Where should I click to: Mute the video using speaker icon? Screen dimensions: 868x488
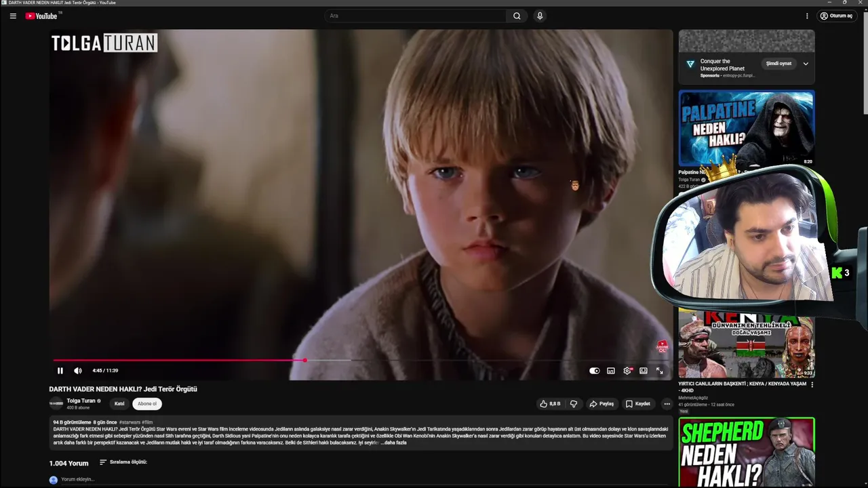pyautogui.click(x=78, y=371)
